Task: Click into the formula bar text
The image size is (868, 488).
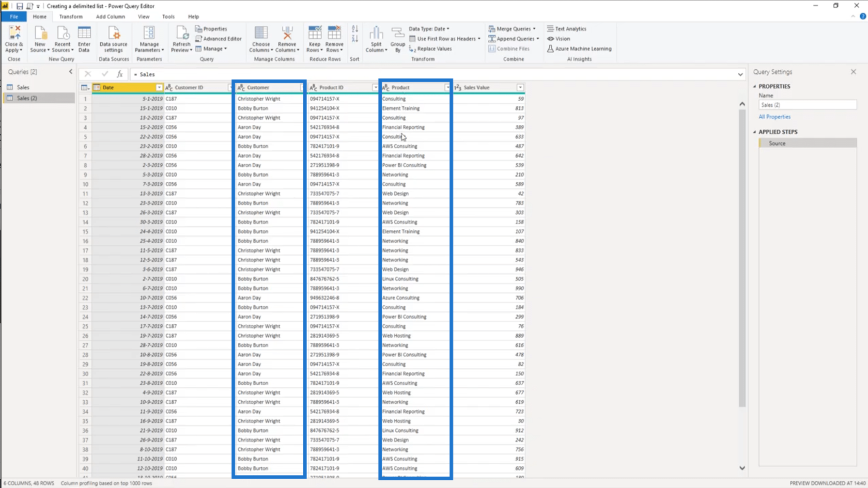Action: [x=433, y=74]
